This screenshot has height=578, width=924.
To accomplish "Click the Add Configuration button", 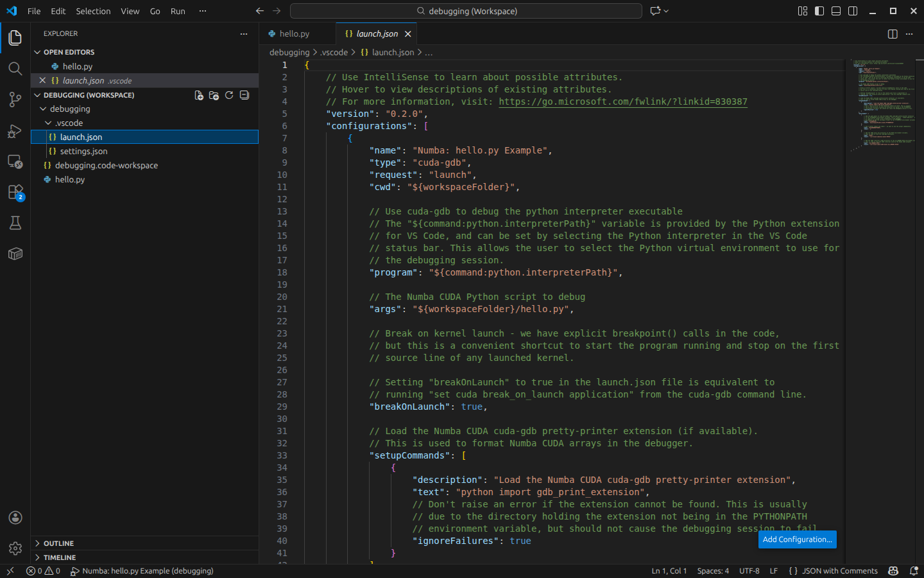I will pyautogui.click(x=797, y=539).
